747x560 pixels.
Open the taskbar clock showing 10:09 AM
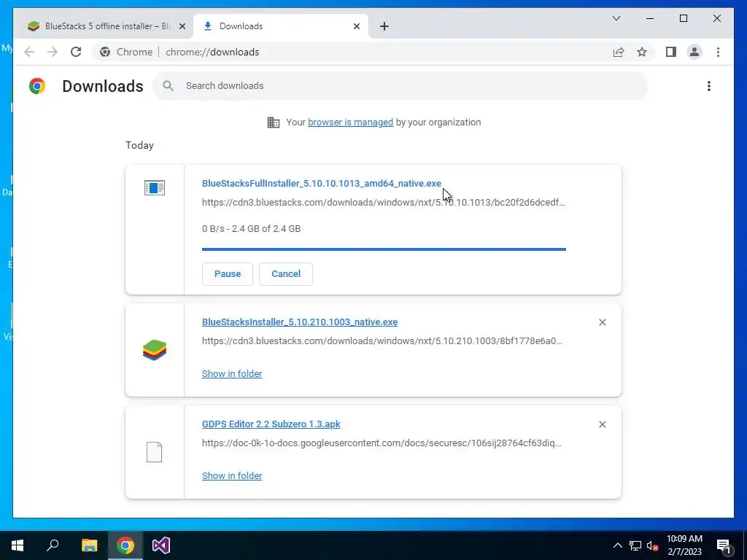684,545
